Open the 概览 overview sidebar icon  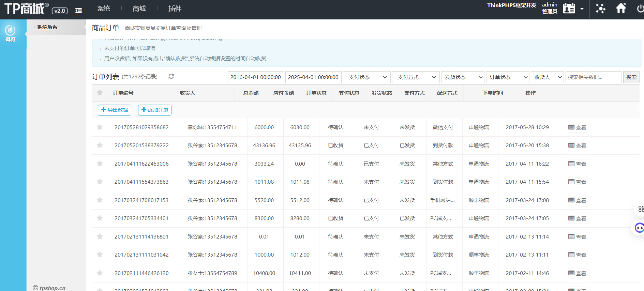10,33
